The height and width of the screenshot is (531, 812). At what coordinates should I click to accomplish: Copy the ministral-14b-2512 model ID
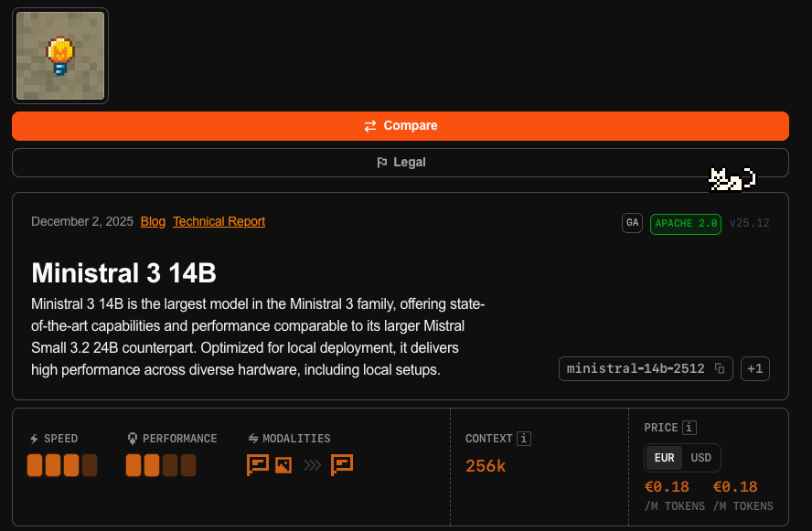(x=720, y=368)
